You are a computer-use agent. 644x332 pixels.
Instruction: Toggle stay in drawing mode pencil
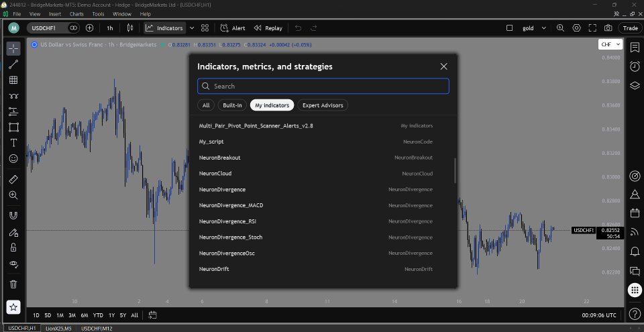[13, 232]
